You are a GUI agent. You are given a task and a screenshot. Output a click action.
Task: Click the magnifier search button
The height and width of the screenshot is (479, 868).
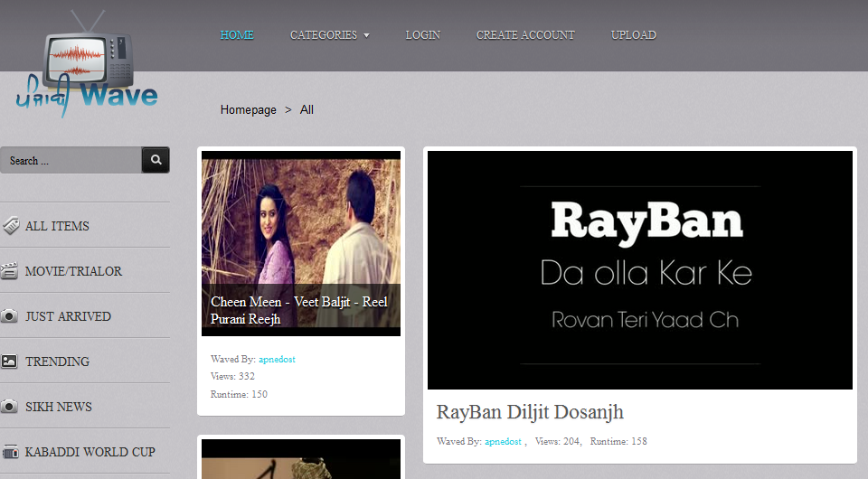[x=156, y=160]
